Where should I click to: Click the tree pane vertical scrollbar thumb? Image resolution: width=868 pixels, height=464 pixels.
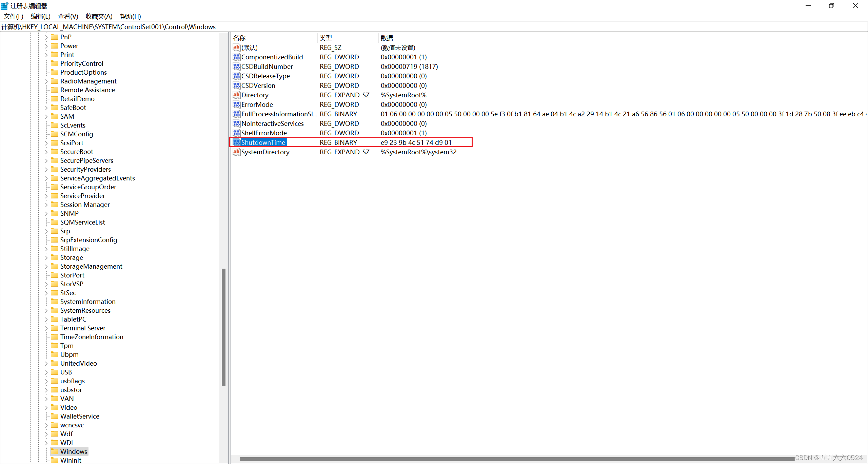point(223,327)
